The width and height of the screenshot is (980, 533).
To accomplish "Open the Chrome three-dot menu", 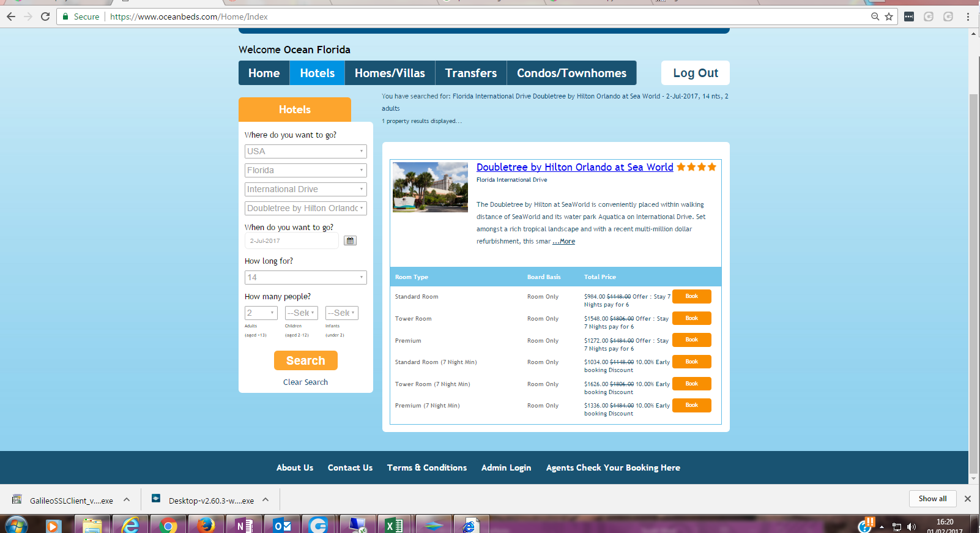I will (x=968, y=17).
